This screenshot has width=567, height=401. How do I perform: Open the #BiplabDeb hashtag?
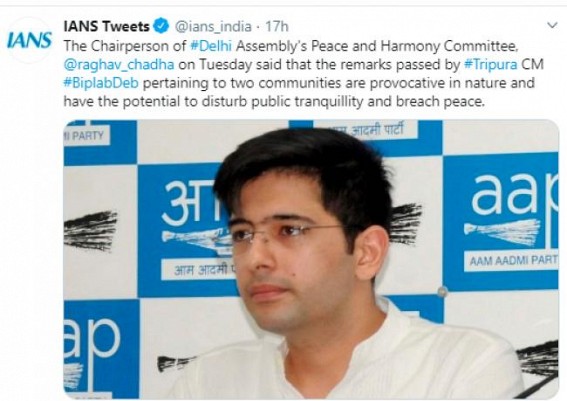pos(101,83)
